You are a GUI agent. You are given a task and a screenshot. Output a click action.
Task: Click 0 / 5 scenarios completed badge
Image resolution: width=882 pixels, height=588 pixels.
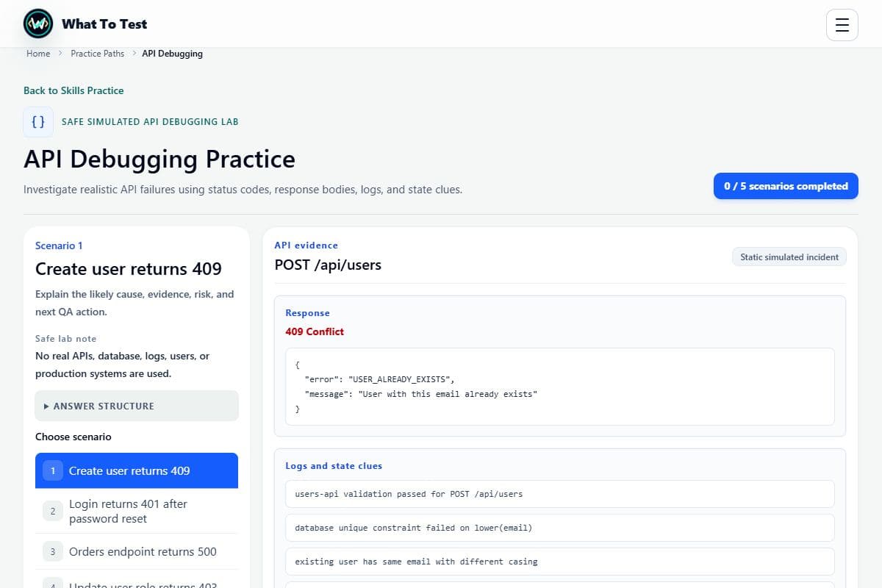(786, 186)
